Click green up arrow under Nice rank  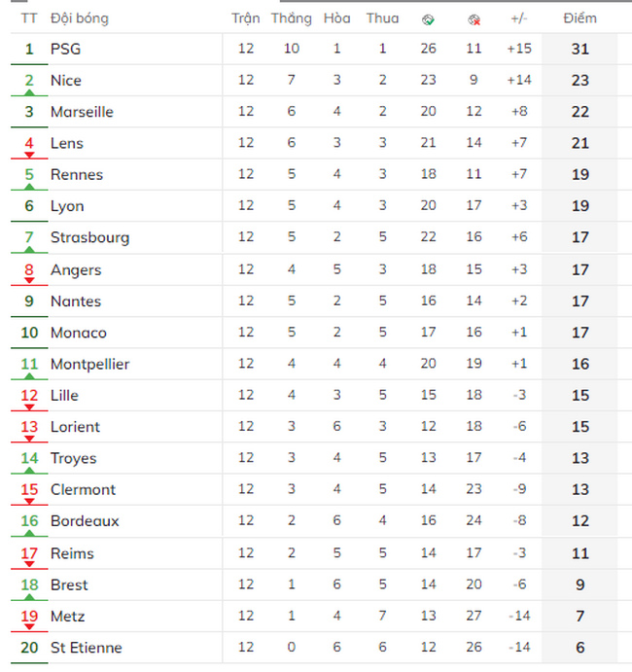point(29,92)
